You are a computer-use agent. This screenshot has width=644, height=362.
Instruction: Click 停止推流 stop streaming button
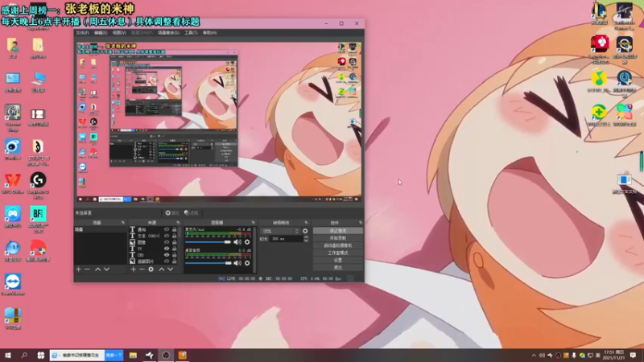(338, 231)
